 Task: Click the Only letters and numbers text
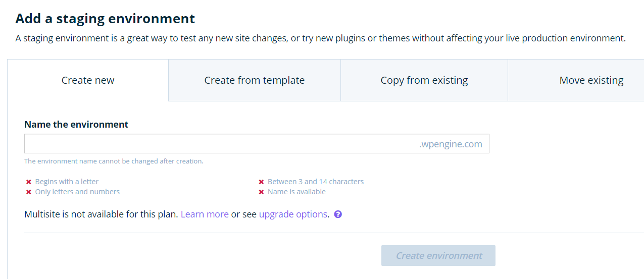(x=77, y=192)
